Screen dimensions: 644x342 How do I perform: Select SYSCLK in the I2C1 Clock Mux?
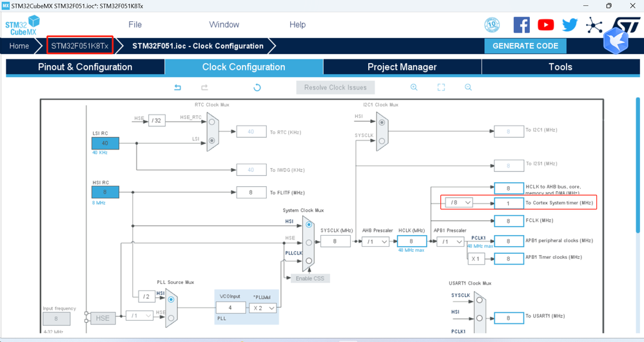(382, 141)
